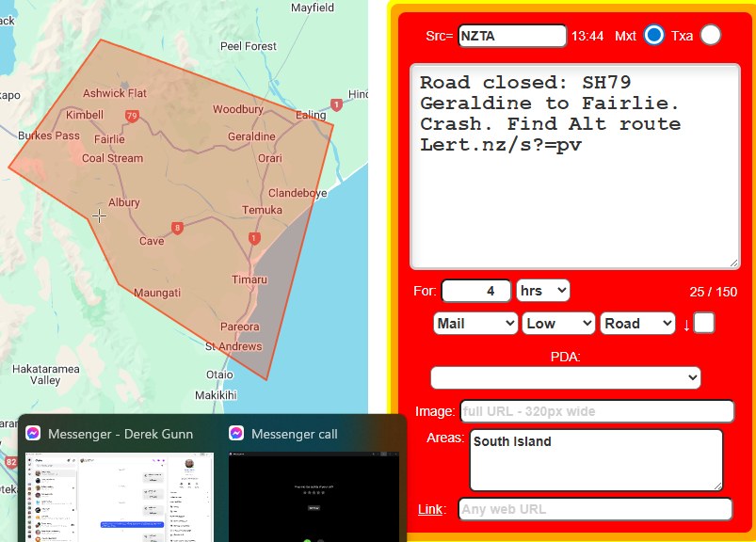Open the Low priority dropdown
756x542 pixels.
point(558,324)
